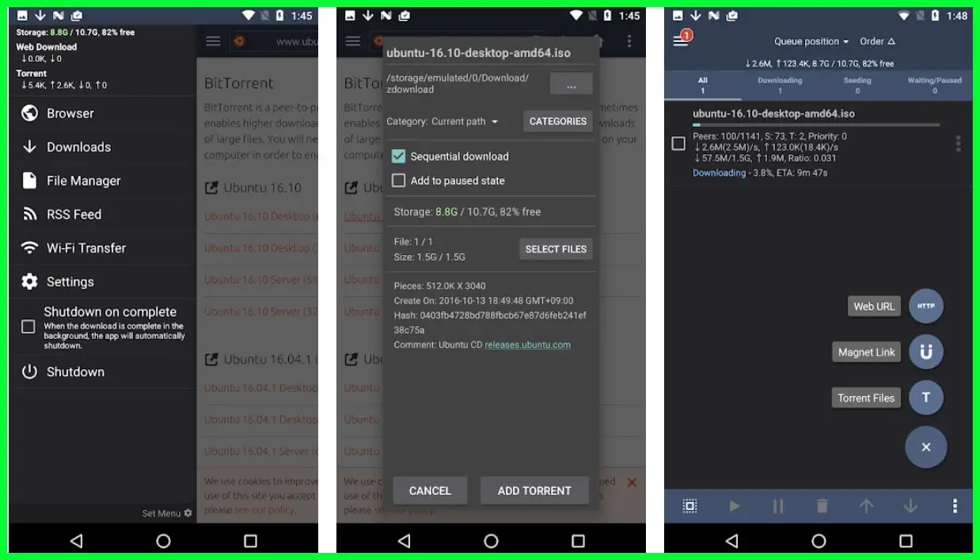Click the CATEGORIES button

click(558, 121)
